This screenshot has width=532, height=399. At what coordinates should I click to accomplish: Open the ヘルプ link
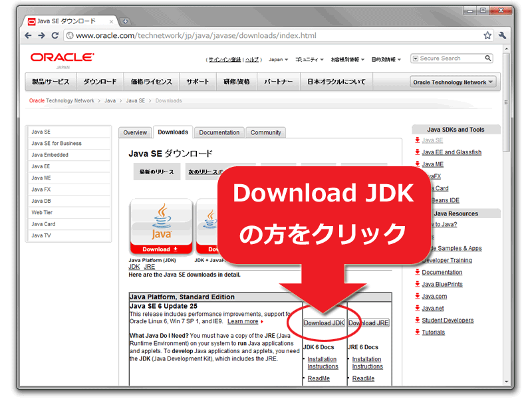pos(252,60)
